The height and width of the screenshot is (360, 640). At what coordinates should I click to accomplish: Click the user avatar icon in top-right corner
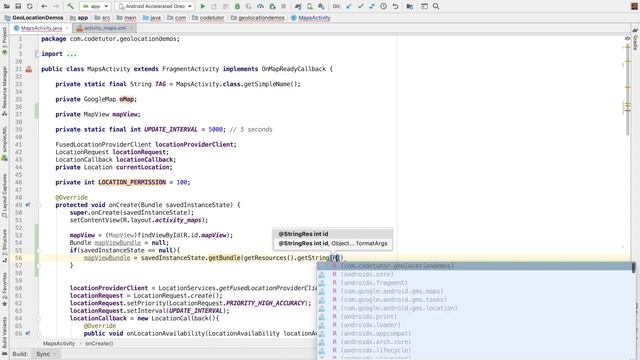633,6
